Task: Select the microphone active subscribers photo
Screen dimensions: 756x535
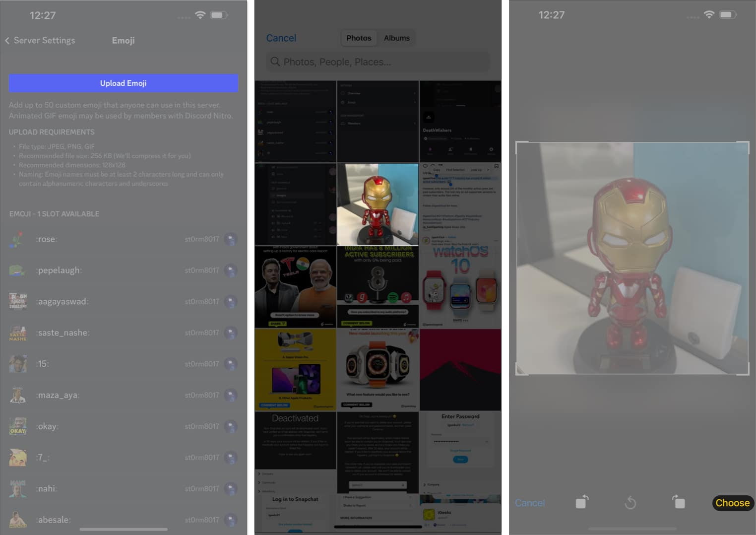Action: (x=378, y=287)
